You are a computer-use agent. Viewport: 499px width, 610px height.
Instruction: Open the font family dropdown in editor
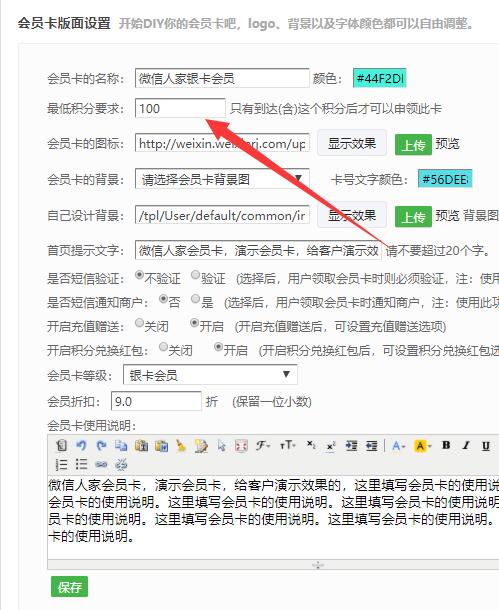pos(263,445)
